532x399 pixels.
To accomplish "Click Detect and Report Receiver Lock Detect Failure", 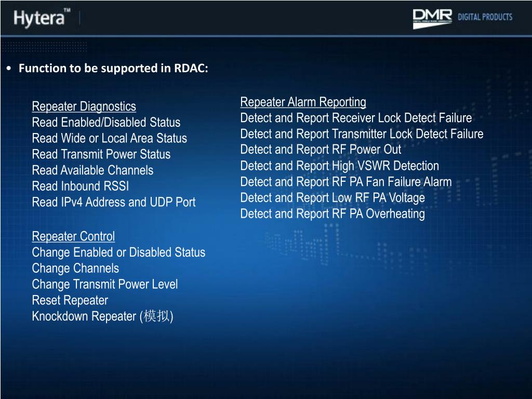I will (x=356, y=118).
